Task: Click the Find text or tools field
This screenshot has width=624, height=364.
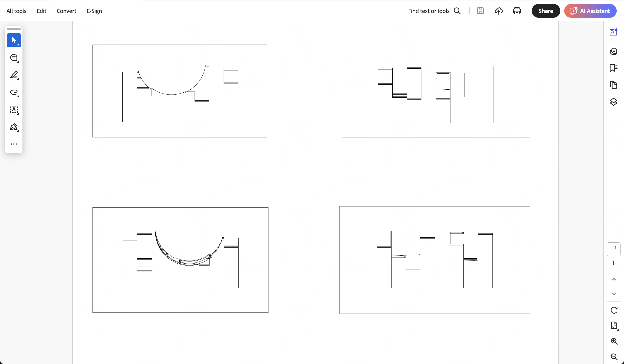Action: tap(434, 11)
